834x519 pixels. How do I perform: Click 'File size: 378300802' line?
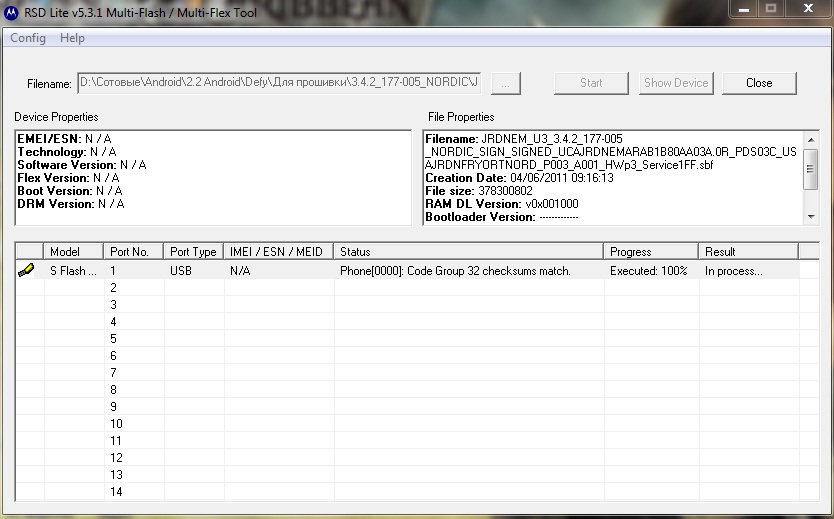[x=479, y=191]
